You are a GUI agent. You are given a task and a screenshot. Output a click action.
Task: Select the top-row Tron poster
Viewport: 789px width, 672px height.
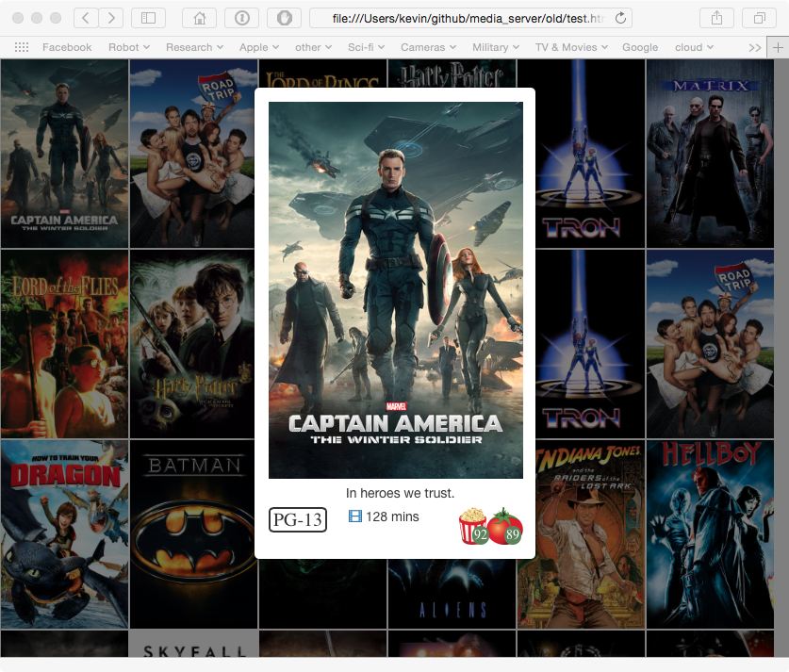589,154
